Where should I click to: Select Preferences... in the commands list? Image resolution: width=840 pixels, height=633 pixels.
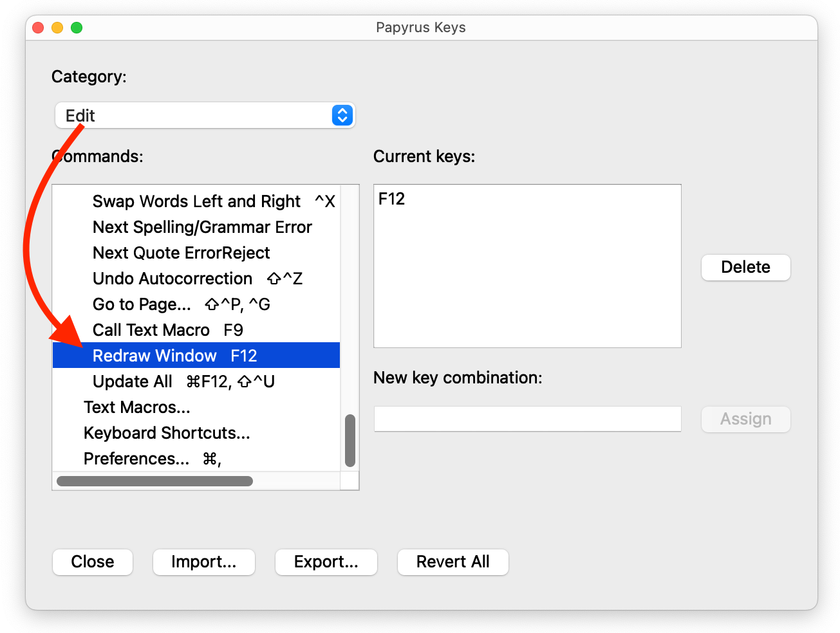click(x=196, y=459)
